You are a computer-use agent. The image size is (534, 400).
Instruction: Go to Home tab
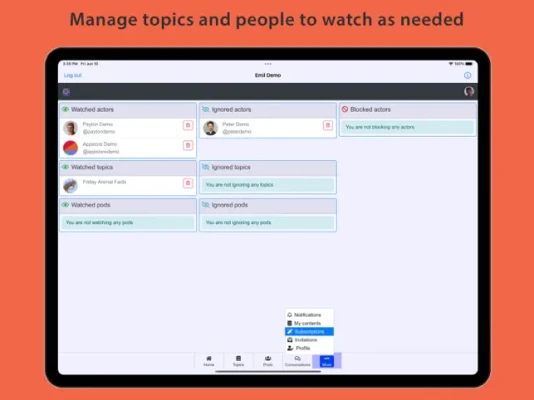[x=209, y=361]
